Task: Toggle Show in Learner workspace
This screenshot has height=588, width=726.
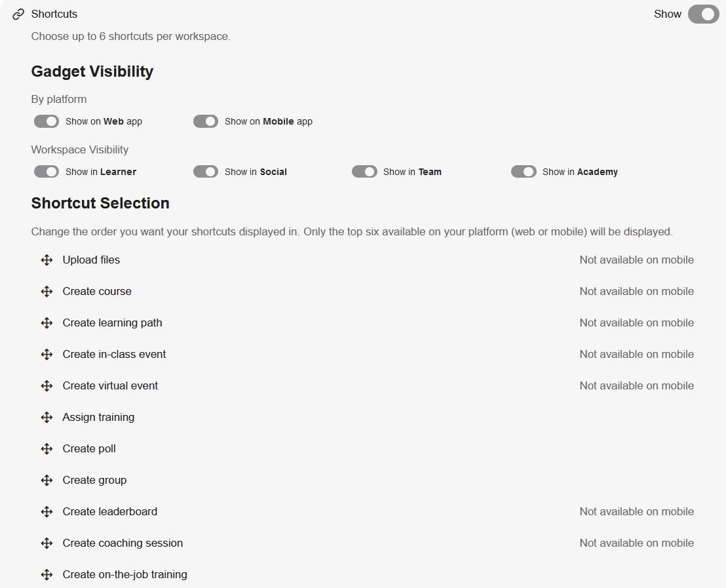Action: click(x=47, y=172)
